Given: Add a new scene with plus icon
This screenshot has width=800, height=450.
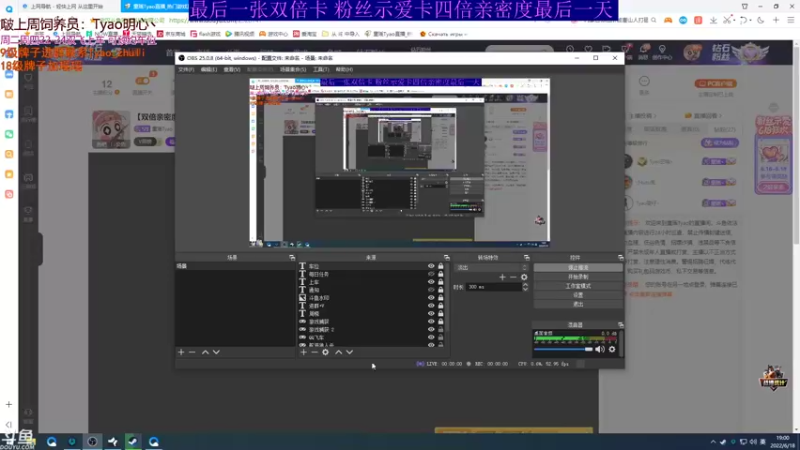Looking at the screenshot, I should 181,352.
